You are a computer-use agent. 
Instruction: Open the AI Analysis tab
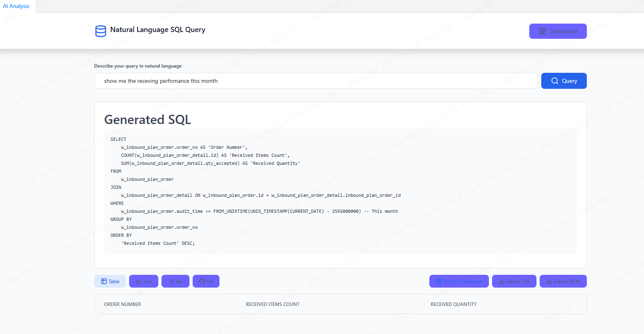point(16,6)
